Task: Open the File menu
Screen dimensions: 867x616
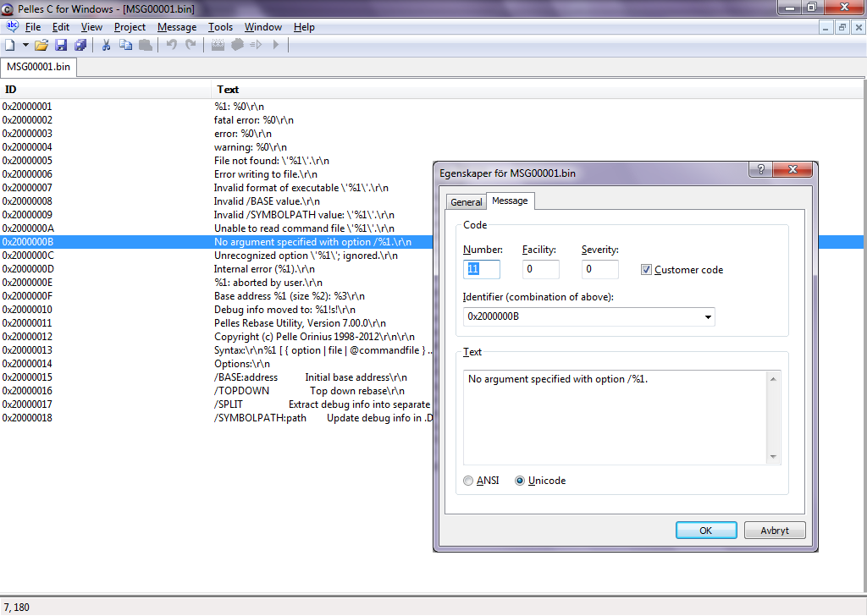Action: click(x=33, y=27)
